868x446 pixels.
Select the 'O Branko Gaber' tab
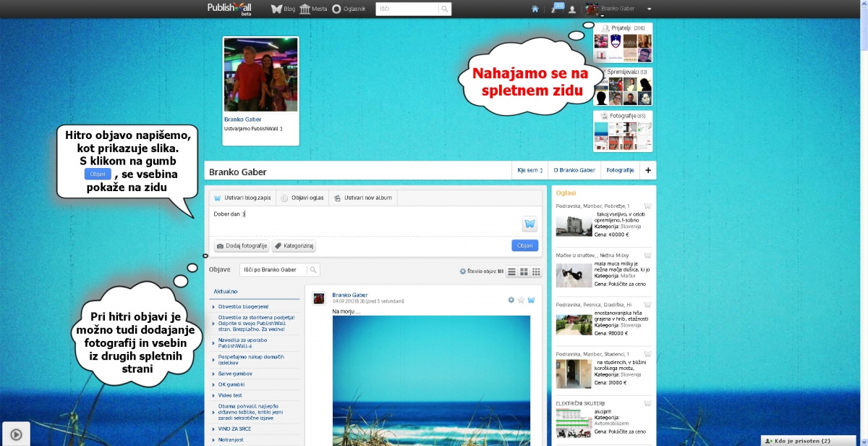coord(574,171)
